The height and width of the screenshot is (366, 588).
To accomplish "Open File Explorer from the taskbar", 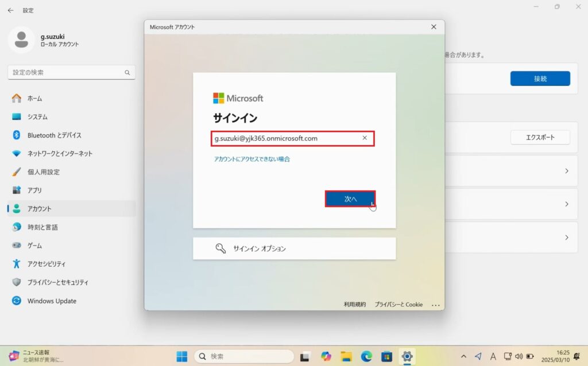I will [346, 356].
